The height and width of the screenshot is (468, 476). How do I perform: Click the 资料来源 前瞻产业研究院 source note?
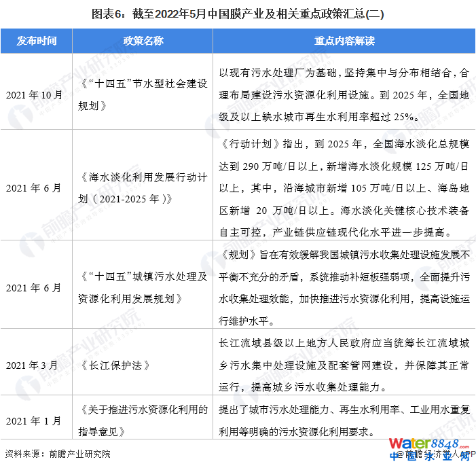[58, 453]
